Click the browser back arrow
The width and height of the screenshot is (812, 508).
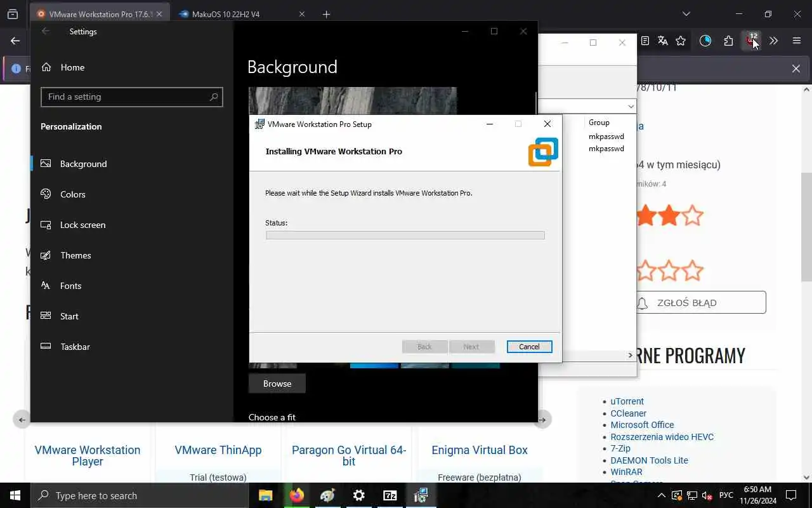point(15,41)
